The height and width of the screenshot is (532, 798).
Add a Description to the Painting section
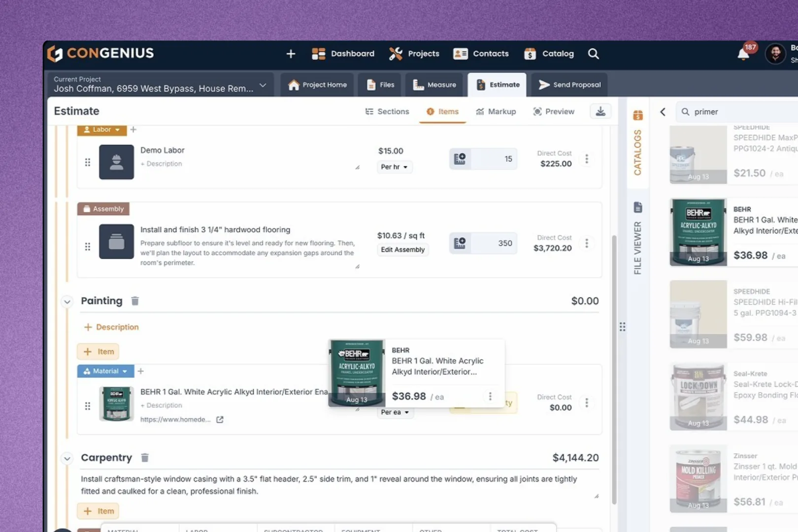111,327
